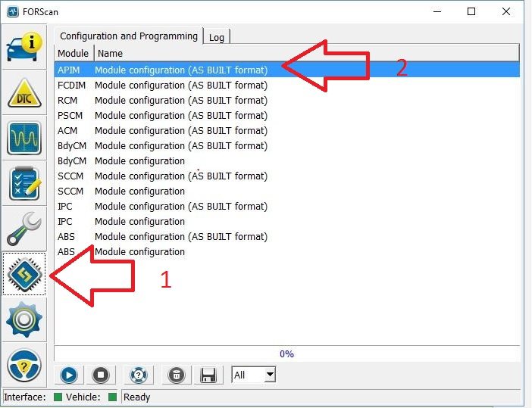The width and height of the screenshot is (532, 408).
Task: Switch to the Log tab
Action: click(x=217, y=37)
